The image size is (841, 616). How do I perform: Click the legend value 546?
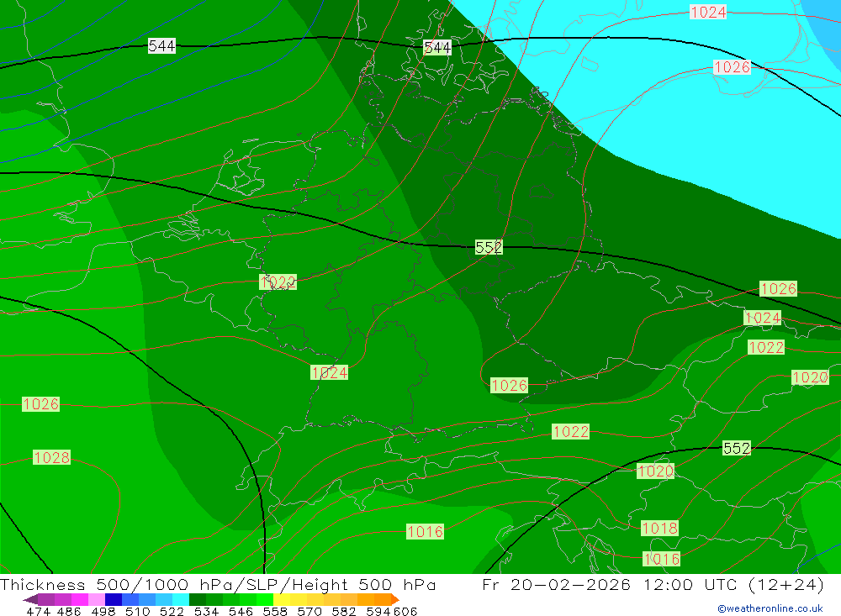tap(241, 611)
